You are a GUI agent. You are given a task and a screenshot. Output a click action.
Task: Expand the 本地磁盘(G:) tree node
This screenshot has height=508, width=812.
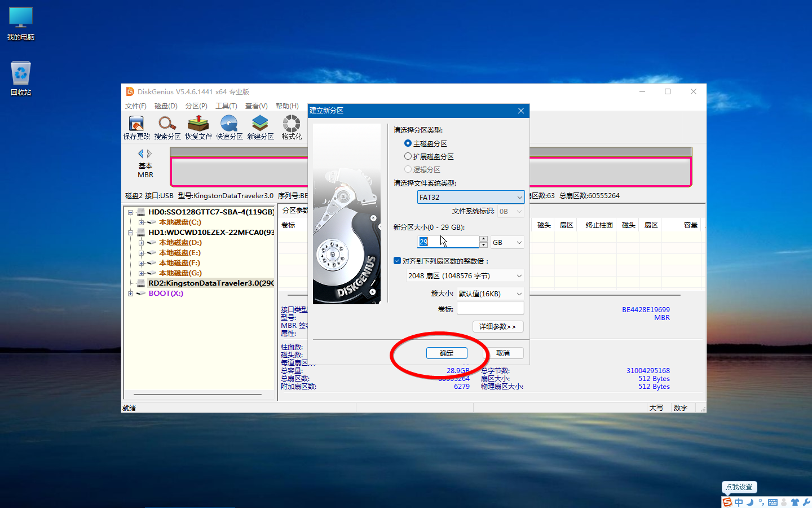point(141,273)
